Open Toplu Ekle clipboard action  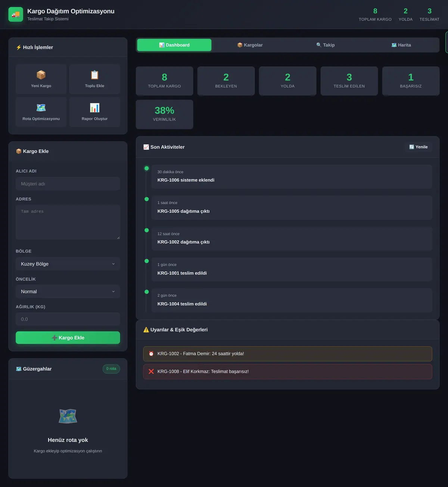(94, 79)
